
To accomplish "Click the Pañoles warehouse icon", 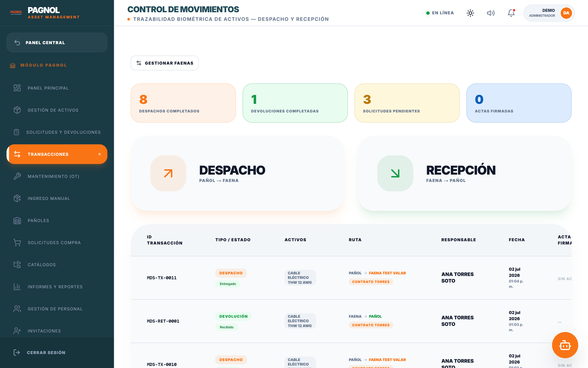I will [x=17, y=221].
